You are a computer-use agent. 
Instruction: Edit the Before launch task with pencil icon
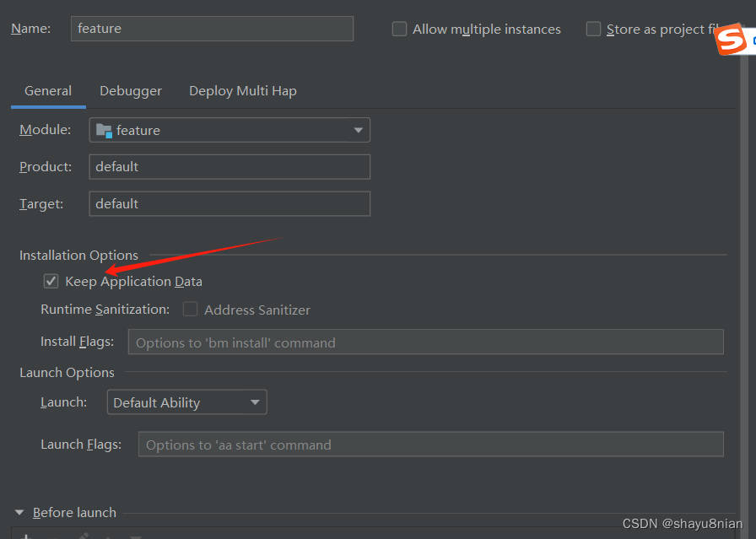[83, 536]
